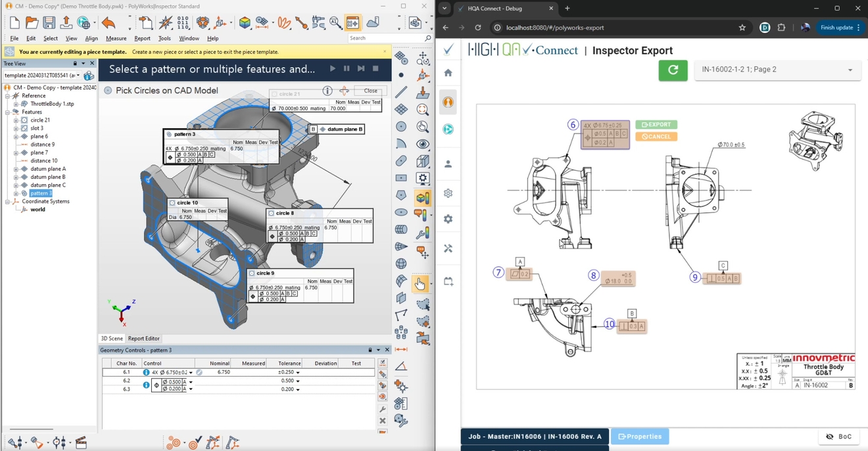Expand the pattern 3 tree node
This screenshot has width=868, height=451.
[16, 193]
